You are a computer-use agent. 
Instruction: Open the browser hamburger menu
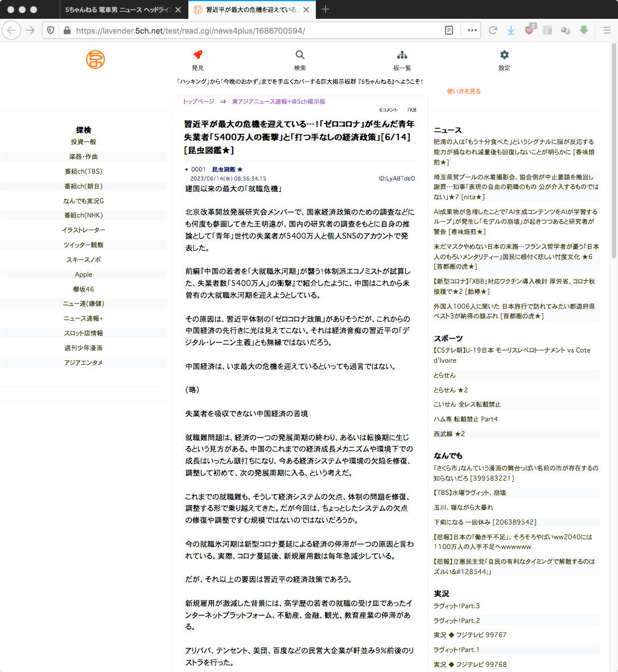click(607, 30)
